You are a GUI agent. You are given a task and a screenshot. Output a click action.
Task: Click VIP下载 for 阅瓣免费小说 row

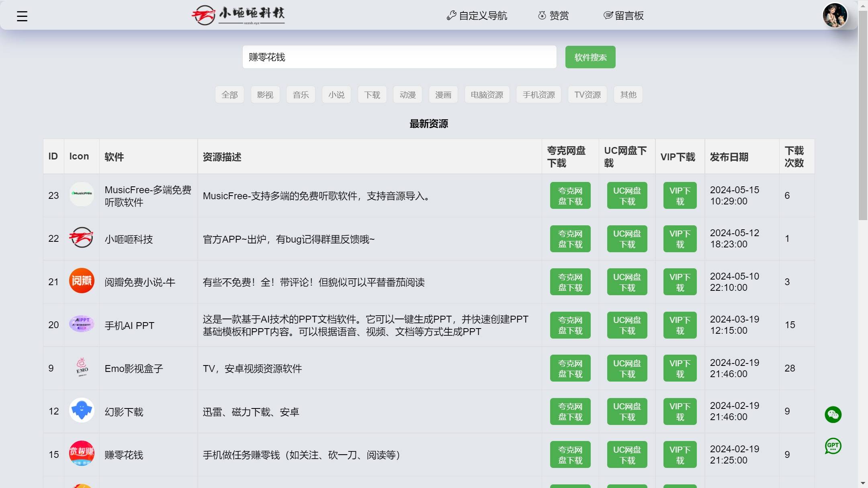coord(680,282)
